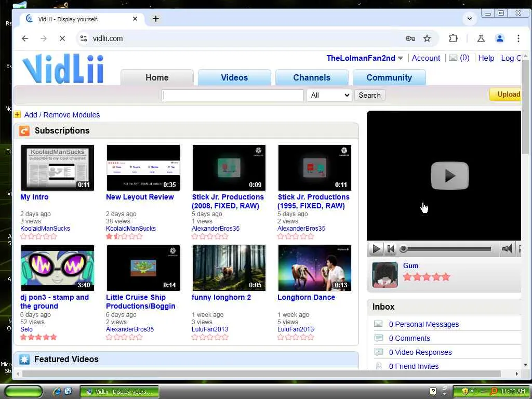The width and height of the screenshot is (532, 399).
Task: Click the Personal Messages envelope icon
Action: click(378, 324)
